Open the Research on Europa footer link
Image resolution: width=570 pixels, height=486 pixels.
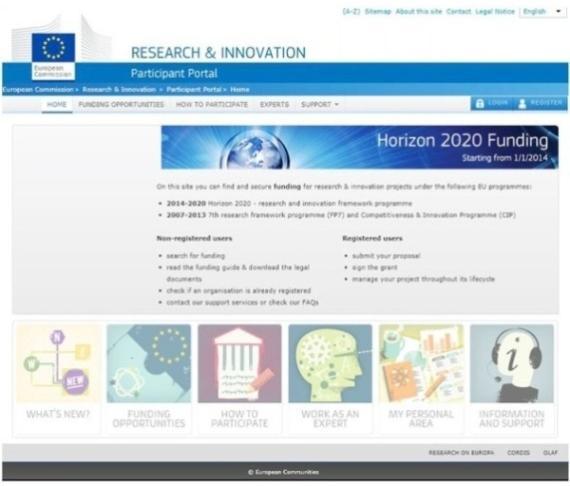pyautogui.click(x=461, y=453)
